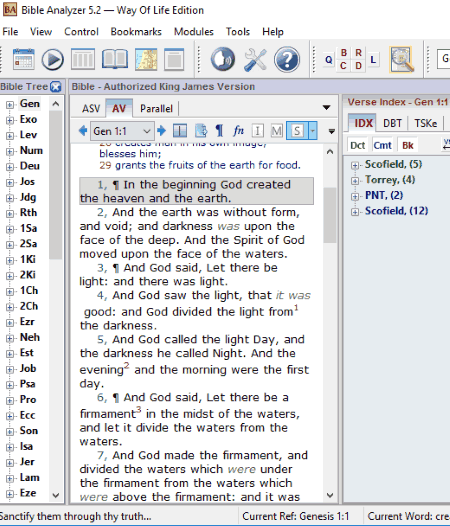Click footnote 3 after 'firmament'
450x526 pixels.
click(x=139, y=410)
